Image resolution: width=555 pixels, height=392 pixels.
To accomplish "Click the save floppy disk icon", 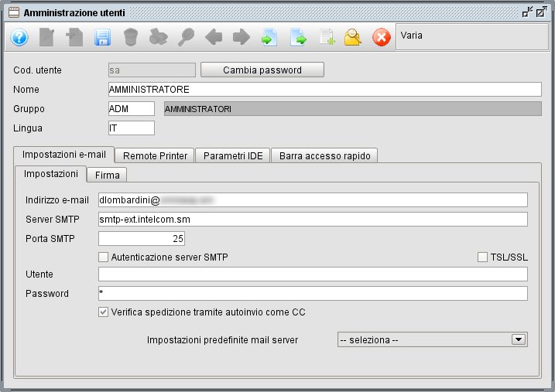I will (102, 37).
